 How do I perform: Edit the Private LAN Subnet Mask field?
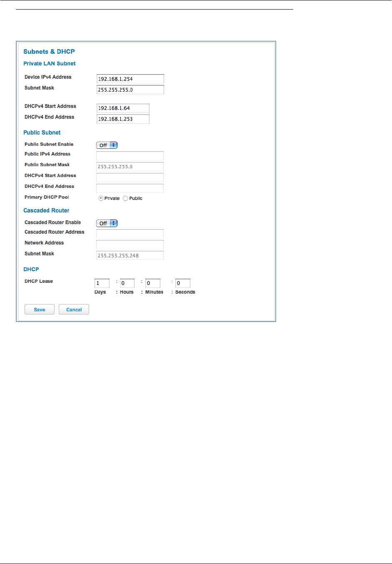click(130, 90)
